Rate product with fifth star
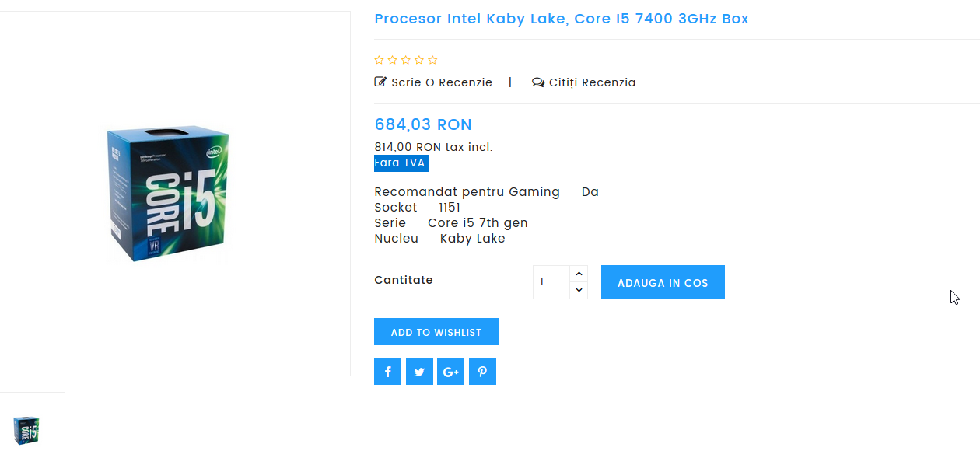Viewport: 980px width, 451px height. tap(432, 60)
